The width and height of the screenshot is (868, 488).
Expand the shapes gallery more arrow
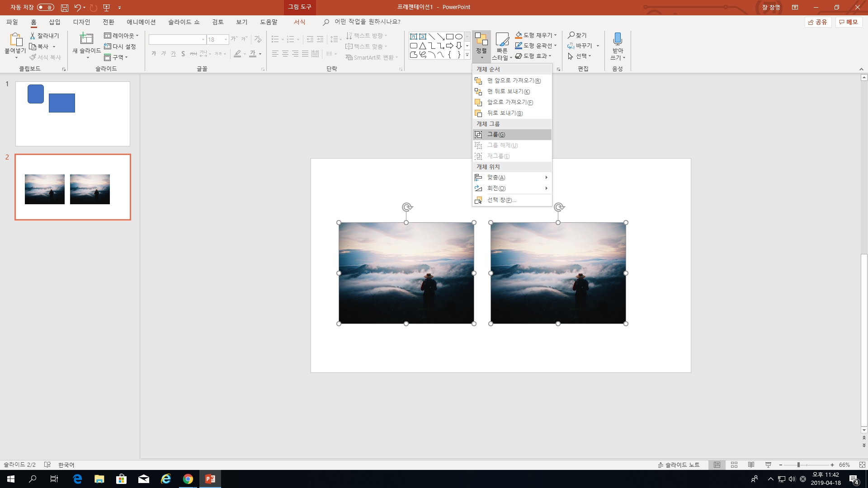467,55
